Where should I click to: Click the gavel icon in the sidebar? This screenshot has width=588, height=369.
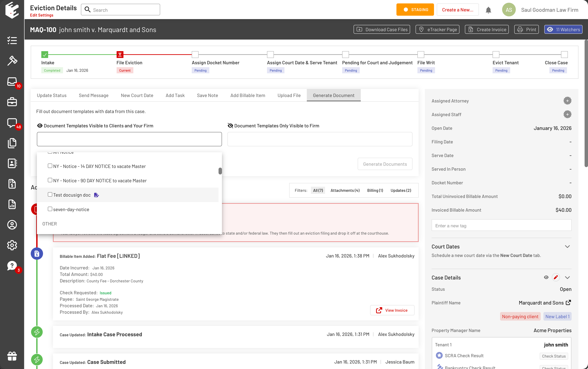(12, 61)
